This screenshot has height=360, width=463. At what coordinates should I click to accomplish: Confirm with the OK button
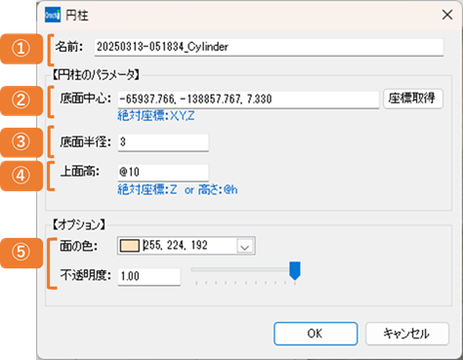[316, 333]
